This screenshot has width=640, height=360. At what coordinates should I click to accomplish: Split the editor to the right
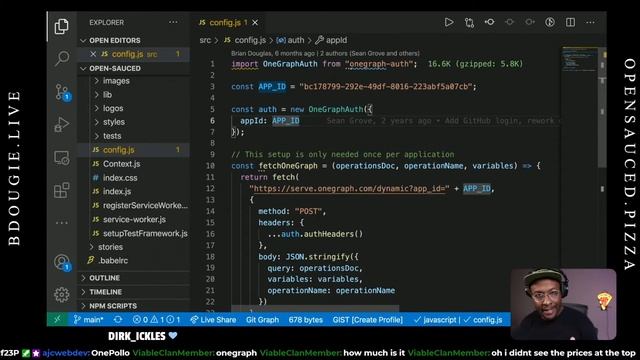[570, 22]
